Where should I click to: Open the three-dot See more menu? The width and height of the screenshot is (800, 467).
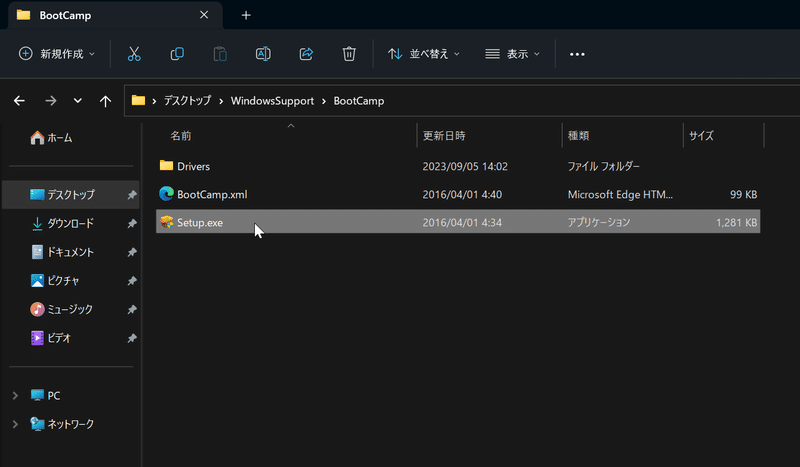coord(577,54)
